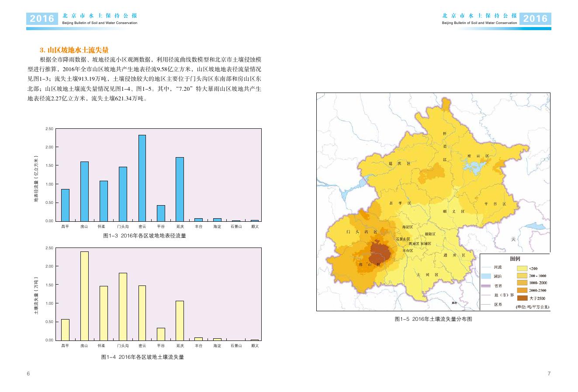This screenshot has width=578, height=392.
Task: Click the 密云 blue bar in runoff chart
Action: coord(142,178)
